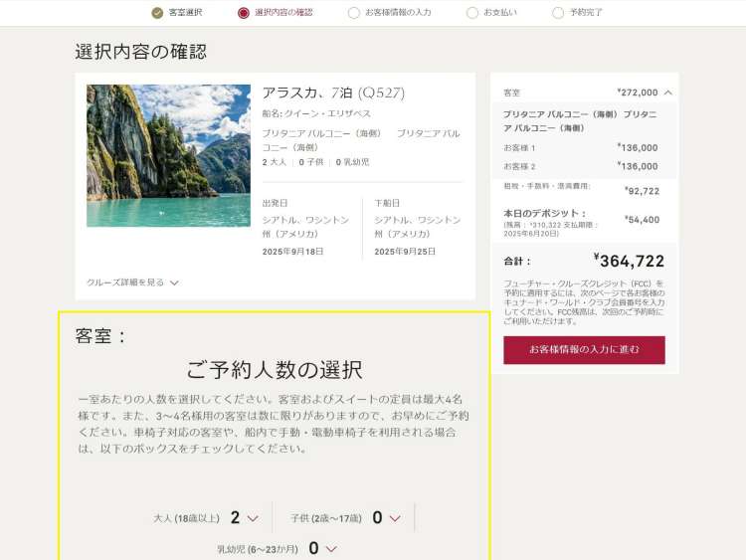Select the お支払い step label
Screen dimensions: 746x560
499,13
